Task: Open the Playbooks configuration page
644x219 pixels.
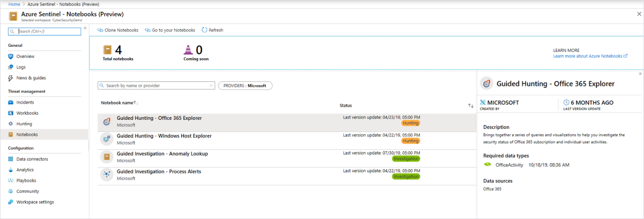Action: [x=26, y=181]
